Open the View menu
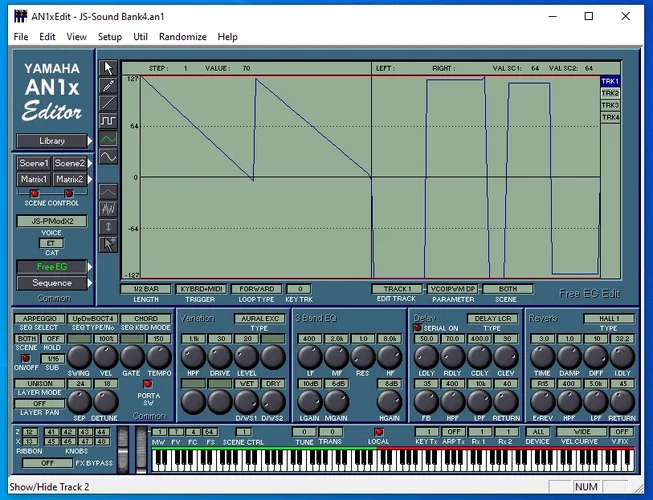This screenshot has height=500, width=653. (77, 37)
